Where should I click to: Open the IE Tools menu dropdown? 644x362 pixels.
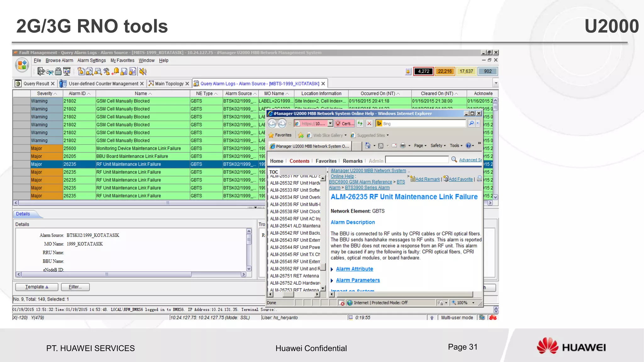pos(456,146)
